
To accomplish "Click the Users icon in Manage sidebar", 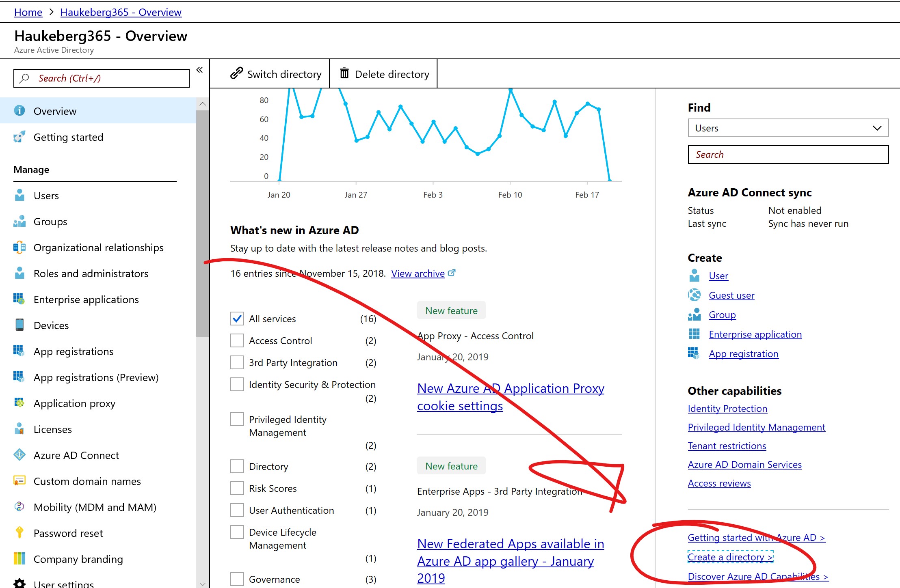I will [x=19, y=195].
